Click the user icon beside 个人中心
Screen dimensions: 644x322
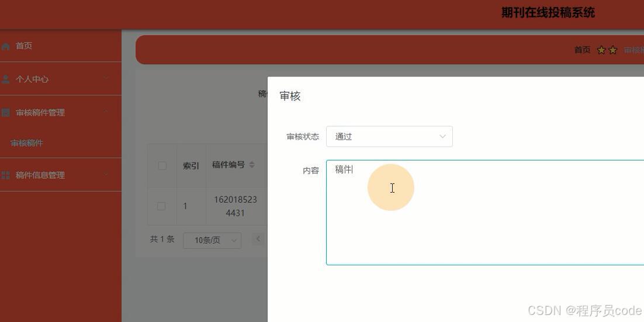tap(5, 79)
